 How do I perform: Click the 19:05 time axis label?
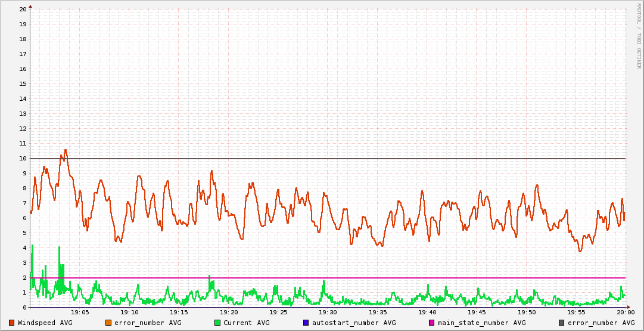click(80, 312)
